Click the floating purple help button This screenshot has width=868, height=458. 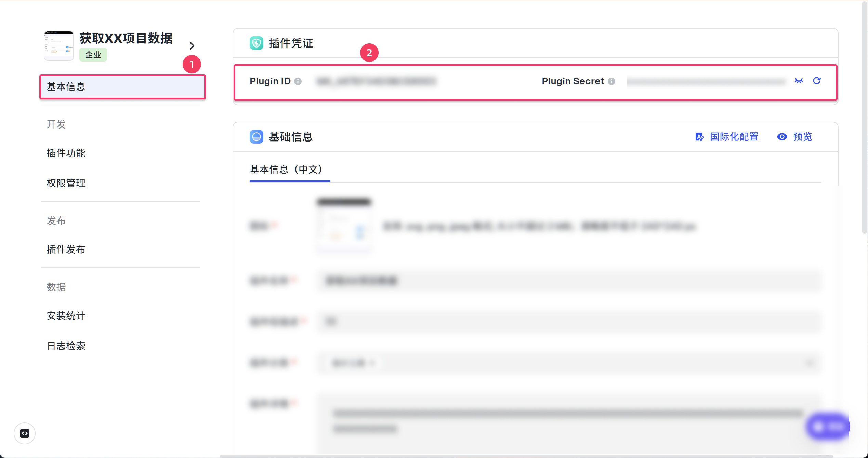828,426
